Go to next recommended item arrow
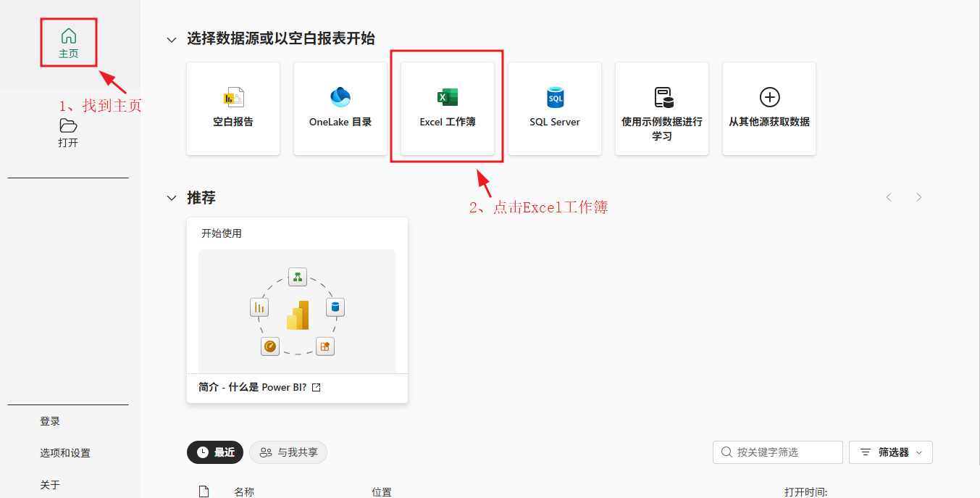 pos(918,197)
